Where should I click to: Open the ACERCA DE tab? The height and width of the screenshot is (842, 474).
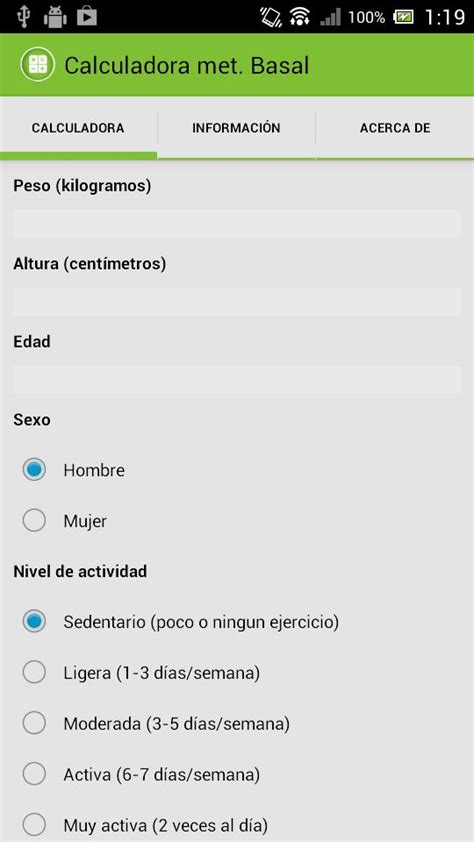[x=395, y=128]
